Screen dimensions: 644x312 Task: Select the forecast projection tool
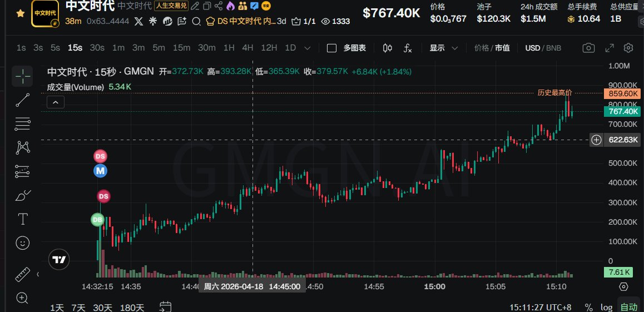click(x=23, y=172)
